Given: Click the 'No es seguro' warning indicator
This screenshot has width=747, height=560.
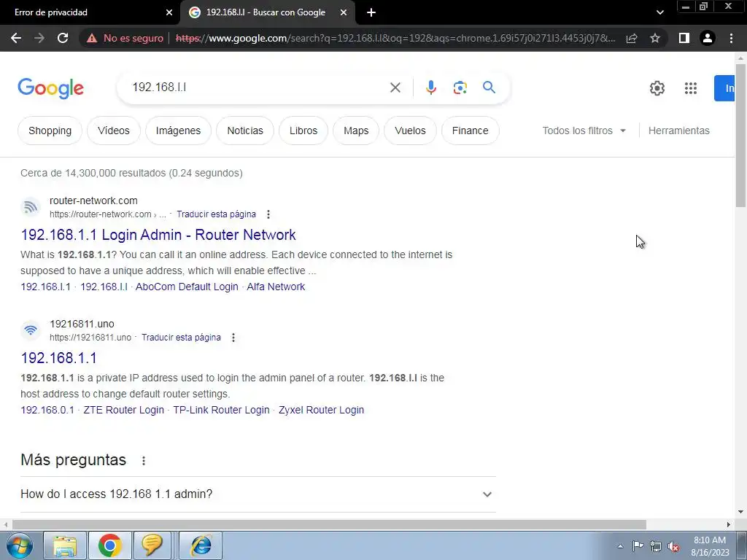Looking at the screenshot, I should [125, 38].
